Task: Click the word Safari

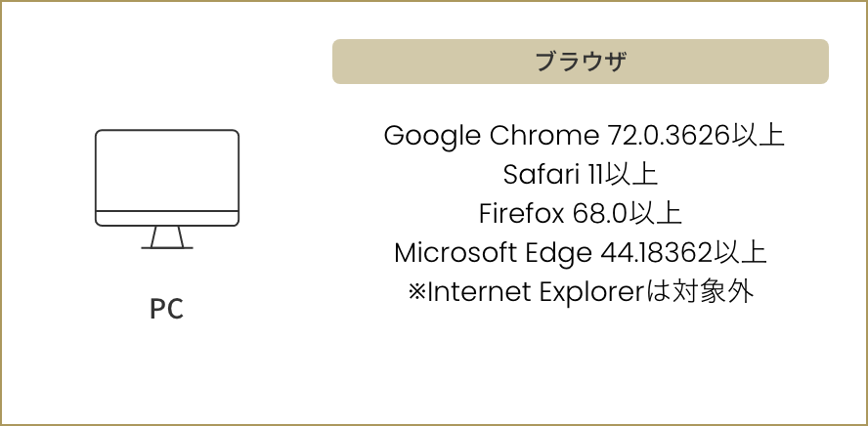Action: pos(541,175)
